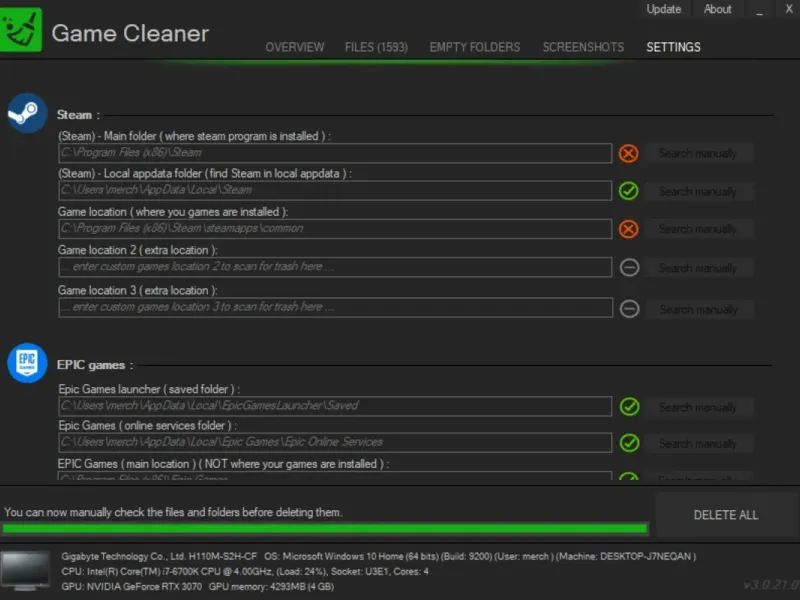Go to the EMPTY FOLDERS tab
Screen dimensions: 800x600
(x=474, y=47)
